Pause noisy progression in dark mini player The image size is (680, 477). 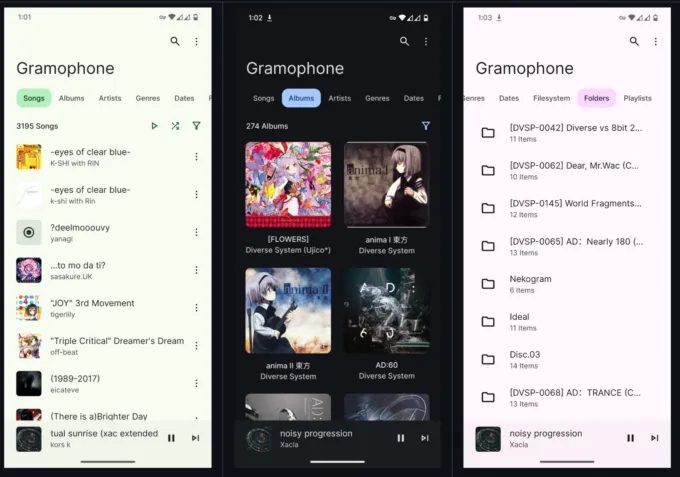(x=401, y=438)
